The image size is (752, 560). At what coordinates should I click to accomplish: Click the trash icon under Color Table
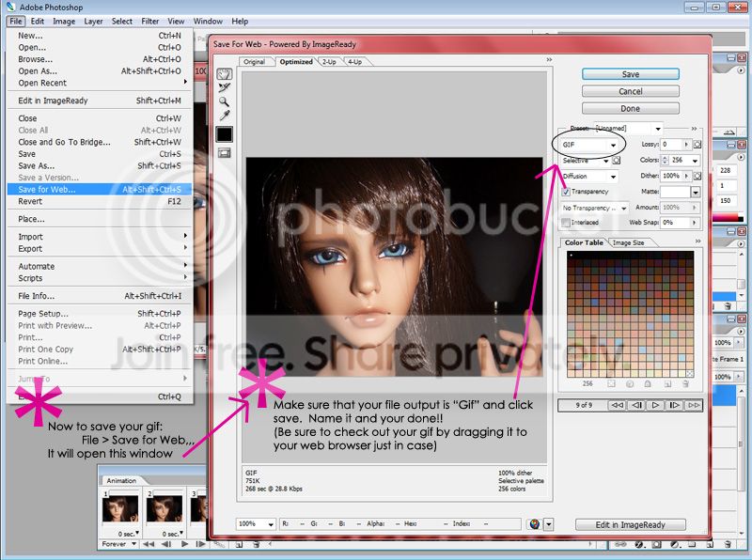[685, 383]
